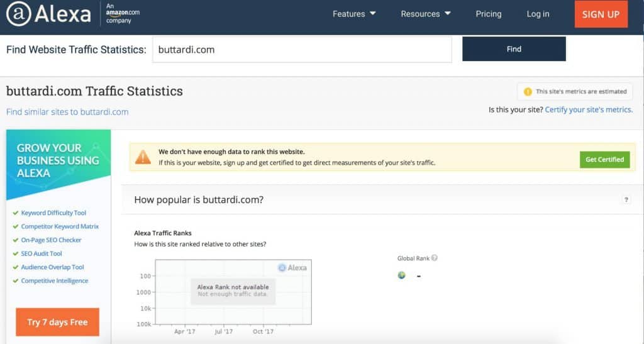Image resolution: width=644 pixels, height=344 pixels.
Task: Click the Amazon.com company logo
Action: (x=123, y=13)
